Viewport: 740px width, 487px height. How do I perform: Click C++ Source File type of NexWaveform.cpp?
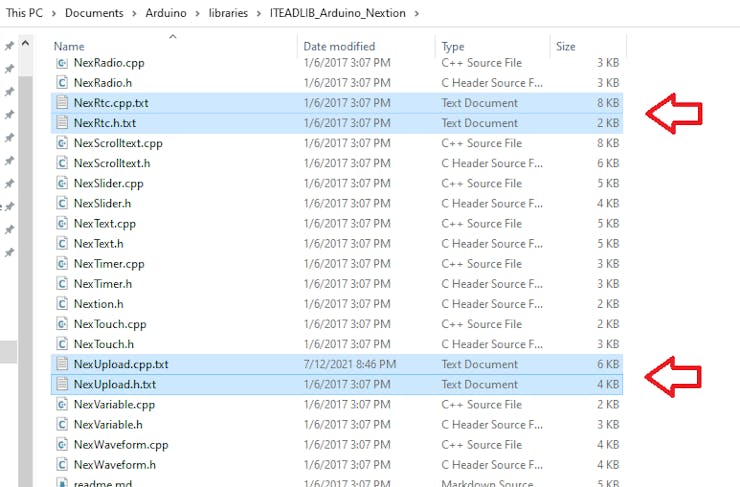(481, 445)
